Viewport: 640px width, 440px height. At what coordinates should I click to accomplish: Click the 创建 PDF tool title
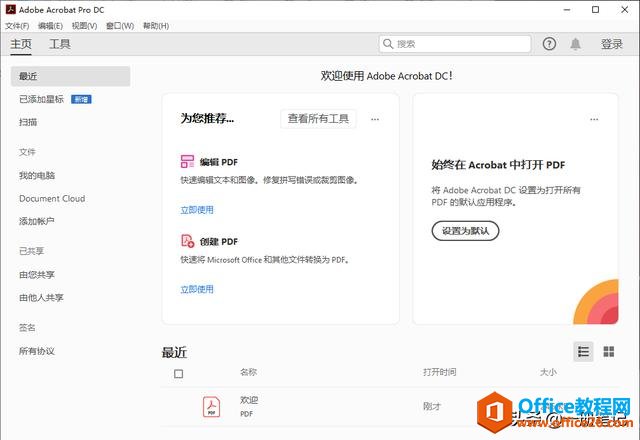219,242
